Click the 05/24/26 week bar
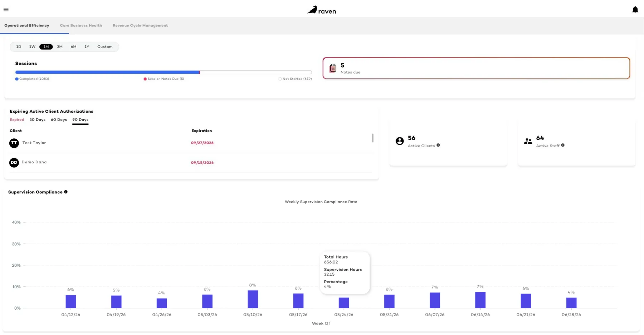Image resolution: width=644 pixels, height=335 pixels. click(x=344, y=303)
